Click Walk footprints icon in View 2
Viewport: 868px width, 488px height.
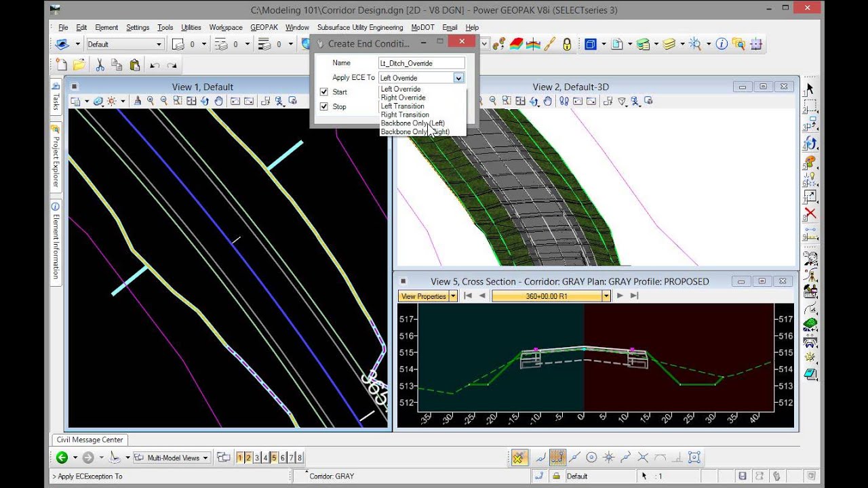564,101
